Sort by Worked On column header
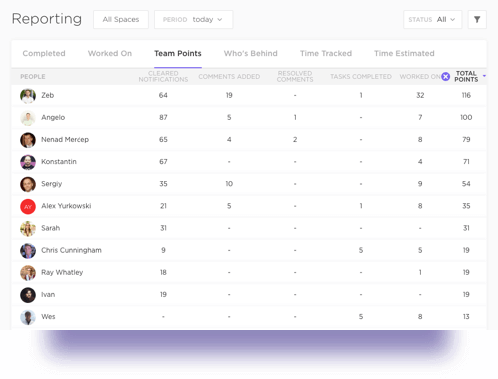Image resolution: width=498 pixels, height=379 pixels. pyautogui.click(x=420, y=77)
